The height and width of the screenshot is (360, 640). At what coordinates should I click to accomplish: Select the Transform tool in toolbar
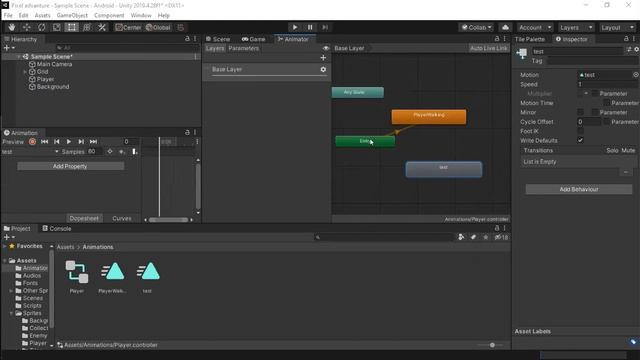[x=87, y=27]
